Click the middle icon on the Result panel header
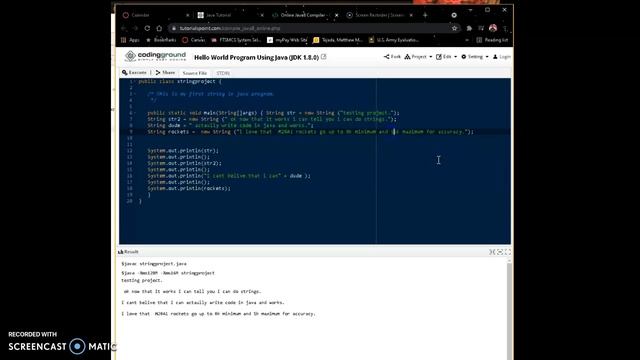The width and height of the screenshot is (640, 360). (500, 252)
